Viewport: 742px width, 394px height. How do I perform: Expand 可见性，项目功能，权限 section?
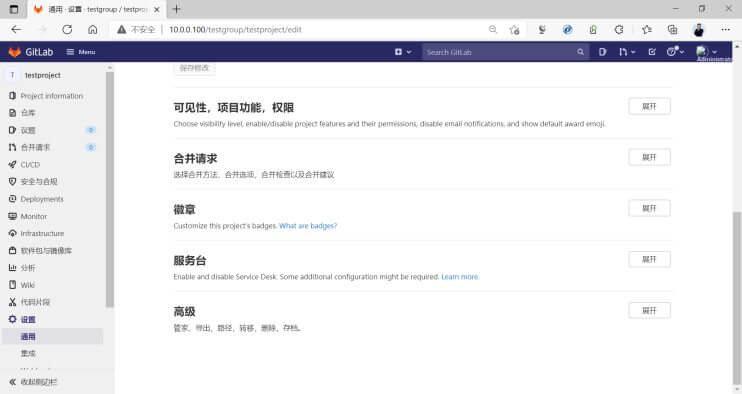649,106
